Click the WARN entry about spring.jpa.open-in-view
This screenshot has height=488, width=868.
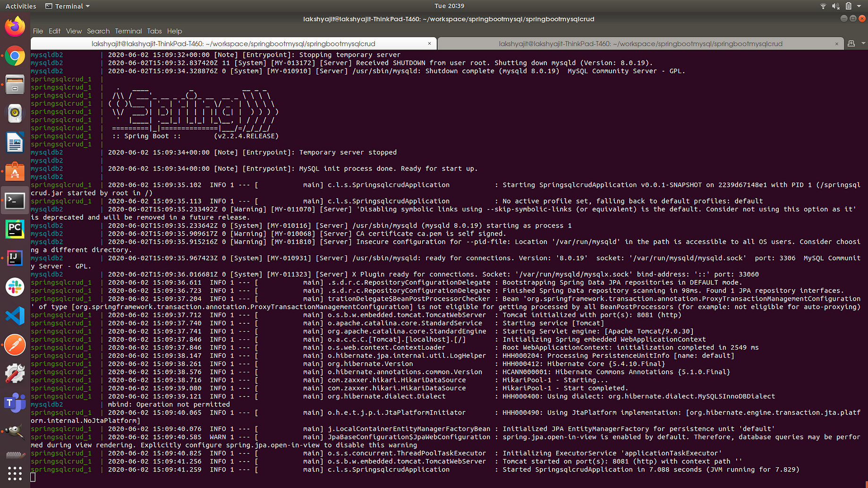tap(445, 441)
